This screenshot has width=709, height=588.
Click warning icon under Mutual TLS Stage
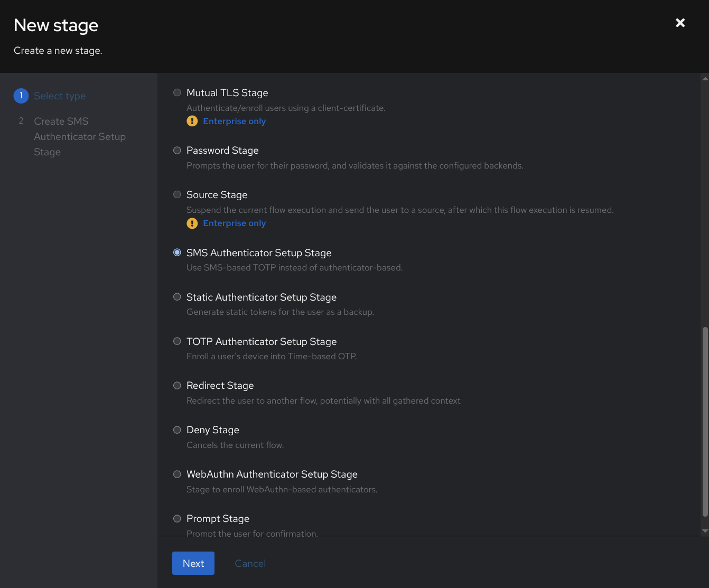(192, 122)
